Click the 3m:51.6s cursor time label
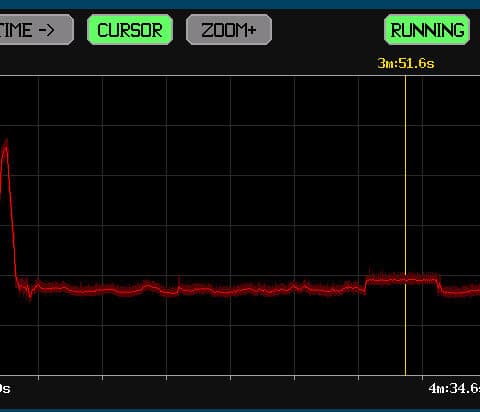 point(406,63)
